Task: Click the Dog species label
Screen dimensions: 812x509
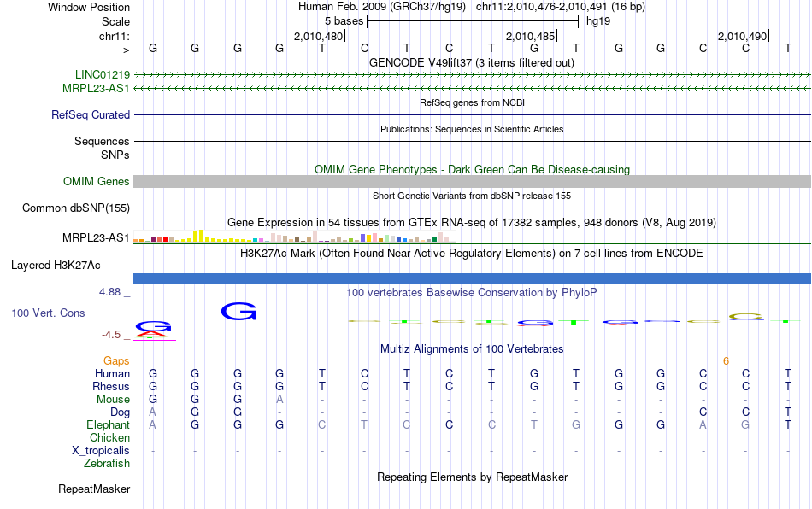Action: pyautogui.click(x=121, y=412)
